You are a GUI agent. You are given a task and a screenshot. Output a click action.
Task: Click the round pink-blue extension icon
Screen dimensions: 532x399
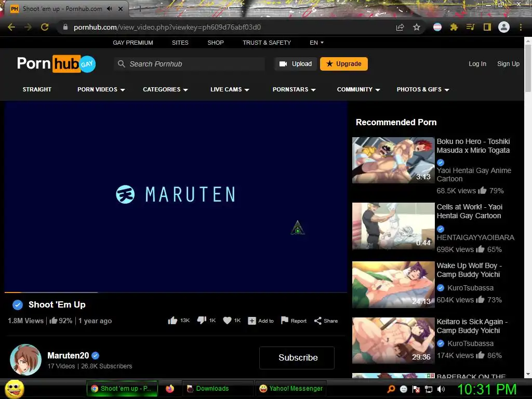[437, 27]
